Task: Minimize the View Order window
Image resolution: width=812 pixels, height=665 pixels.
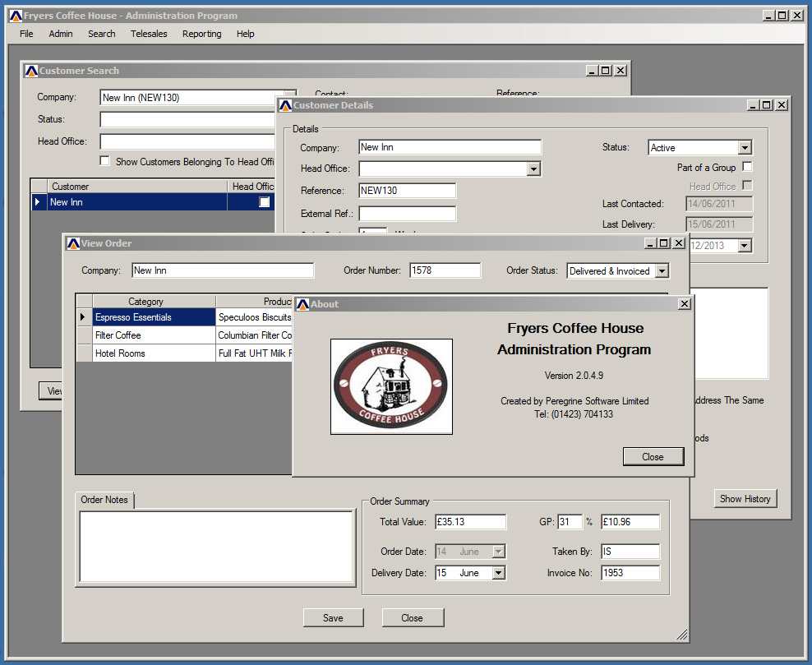Action: (x=650, y=242)
